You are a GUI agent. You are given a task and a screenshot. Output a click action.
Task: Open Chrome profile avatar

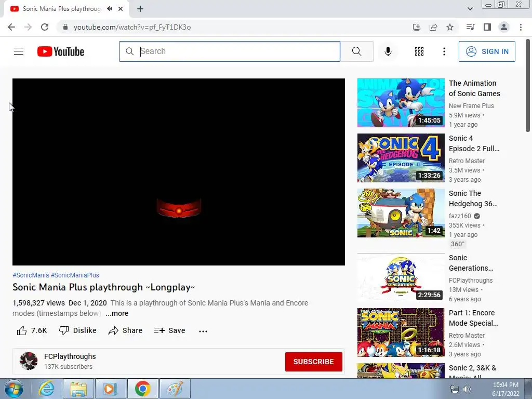point(504,27)
